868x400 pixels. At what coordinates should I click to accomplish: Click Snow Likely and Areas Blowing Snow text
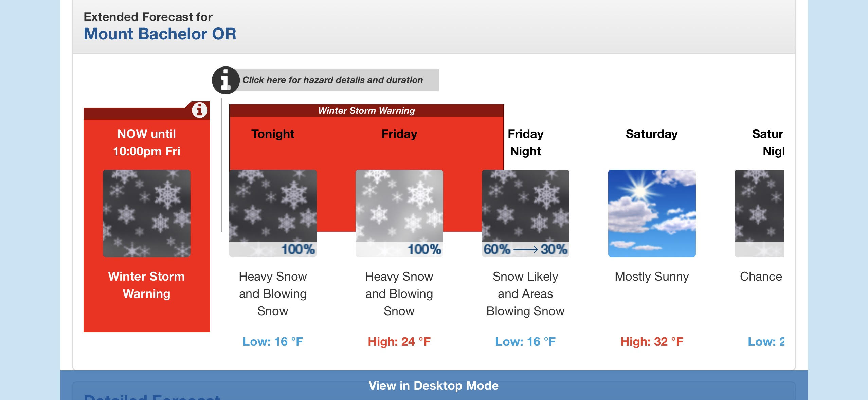[x=526, y=294]
